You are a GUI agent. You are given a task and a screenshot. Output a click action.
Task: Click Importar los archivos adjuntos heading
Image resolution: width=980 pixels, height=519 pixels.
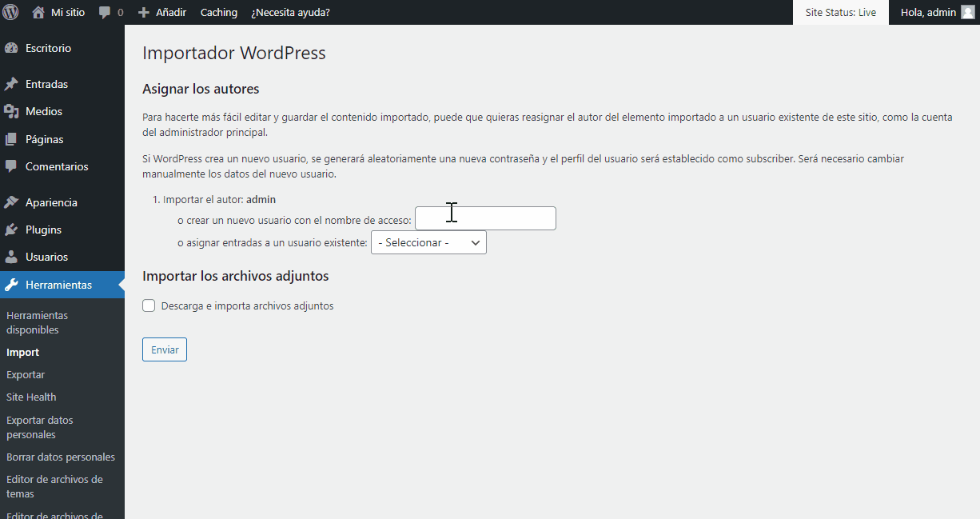tap(236, 276)
